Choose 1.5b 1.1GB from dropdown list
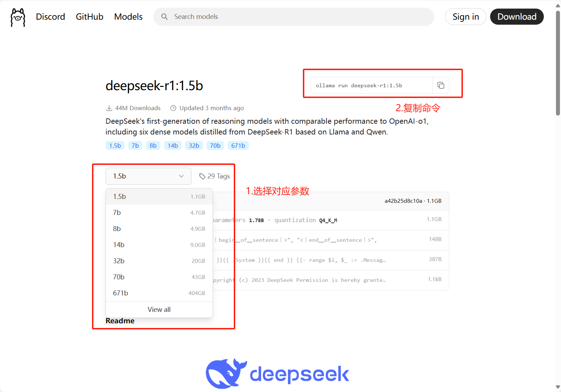561x392 pixels. coord(159,196)
